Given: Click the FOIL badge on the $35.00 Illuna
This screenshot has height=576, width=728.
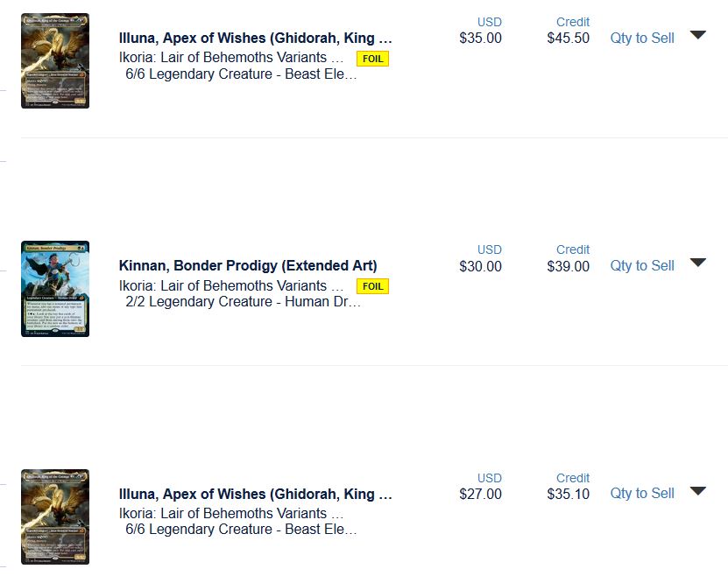Looking at the screenshot, I should [x=372, y=59].
